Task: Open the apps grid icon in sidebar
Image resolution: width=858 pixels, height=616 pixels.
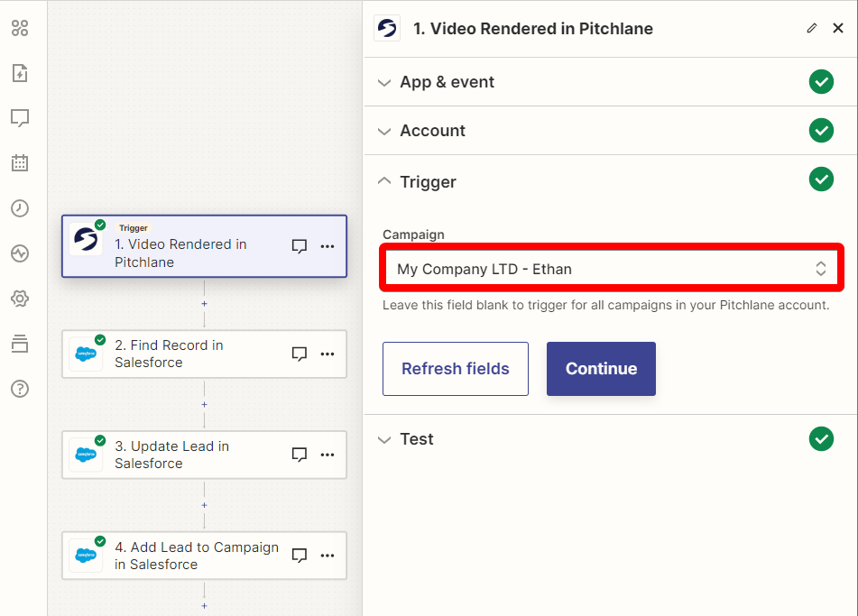Action: point(20,28)
